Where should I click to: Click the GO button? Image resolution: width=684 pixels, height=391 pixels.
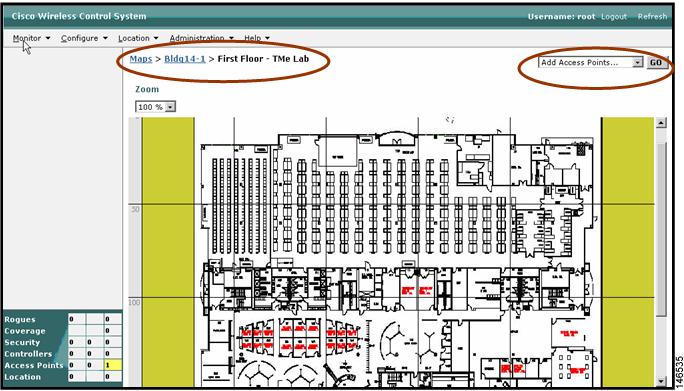pos(656,62)
